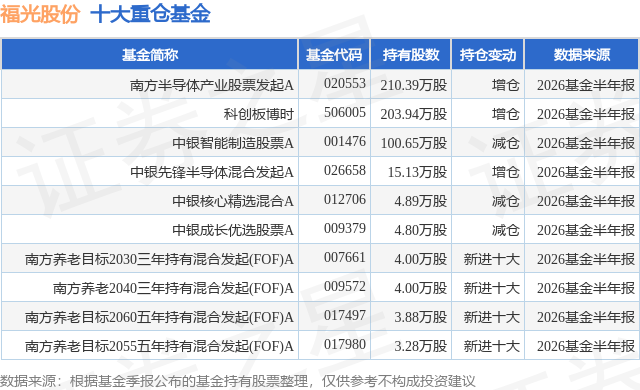Click fund code 506005

click(x=344, y=113)
